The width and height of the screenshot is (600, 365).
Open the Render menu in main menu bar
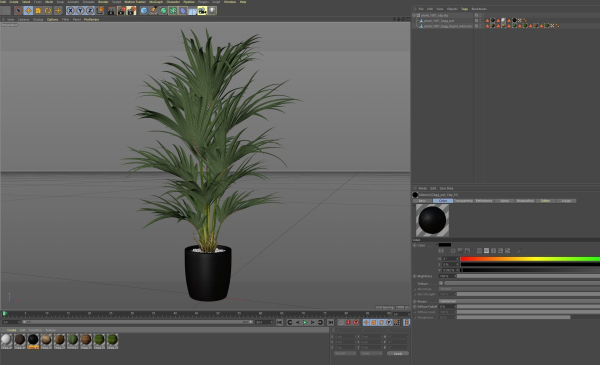pos(103,2)
